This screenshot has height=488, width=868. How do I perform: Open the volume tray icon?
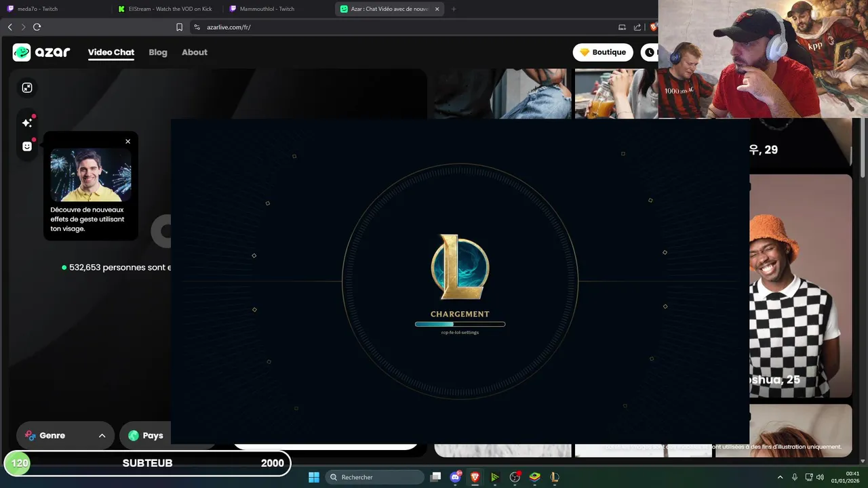(x=820, y=477)
